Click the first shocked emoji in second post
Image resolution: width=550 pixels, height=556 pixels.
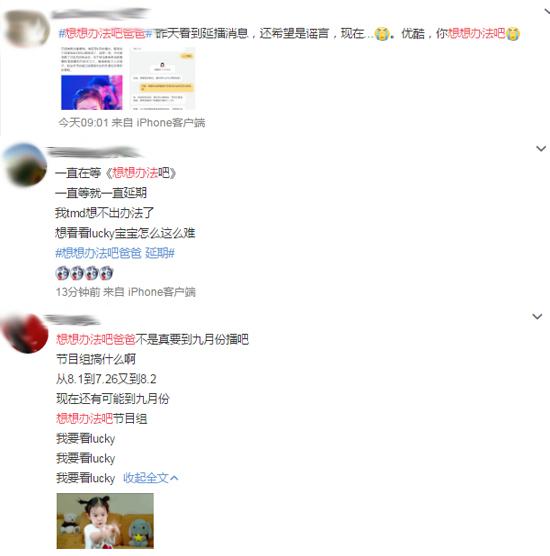click(63, 273)
